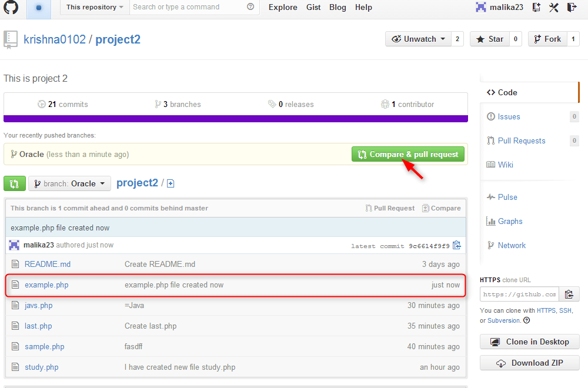Click the last.php file icon

point(15,326)
